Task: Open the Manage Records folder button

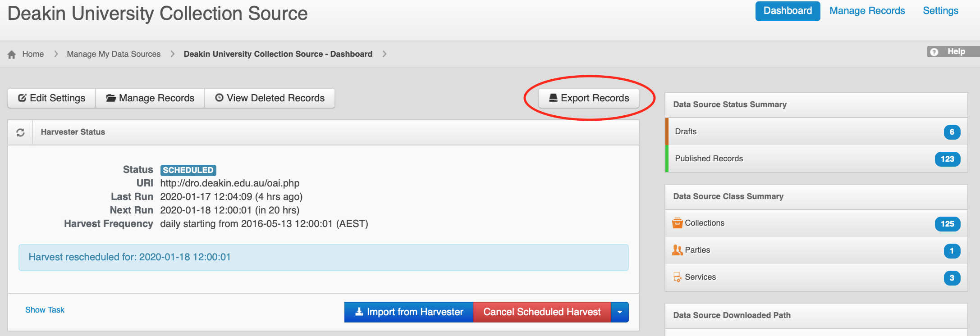Action: (x=150, y=98)
